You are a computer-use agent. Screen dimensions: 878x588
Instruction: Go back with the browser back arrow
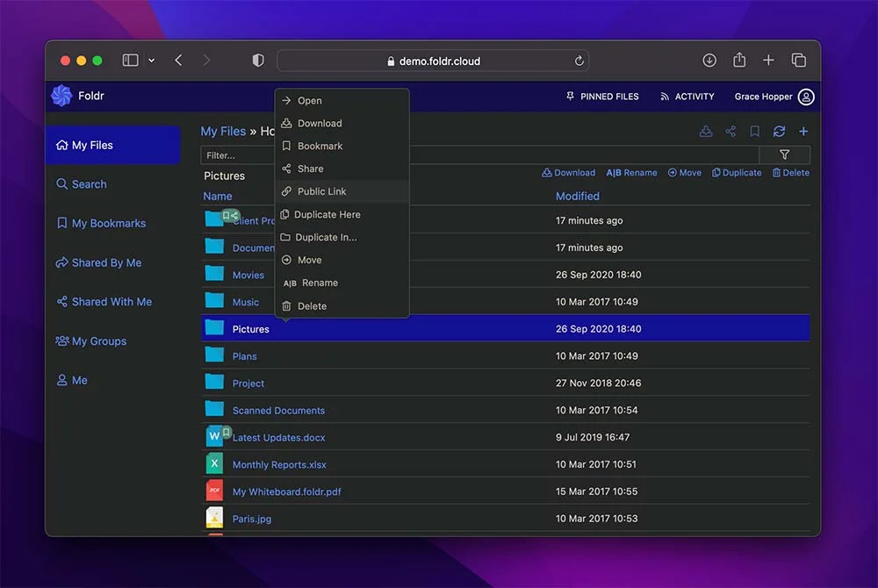(178, 61)
